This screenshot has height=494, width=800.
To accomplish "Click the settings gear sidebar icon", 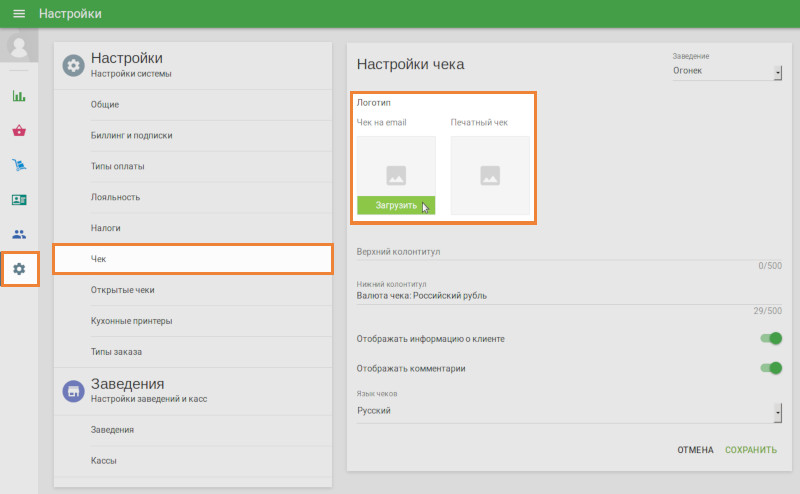I will click(19, 269).
